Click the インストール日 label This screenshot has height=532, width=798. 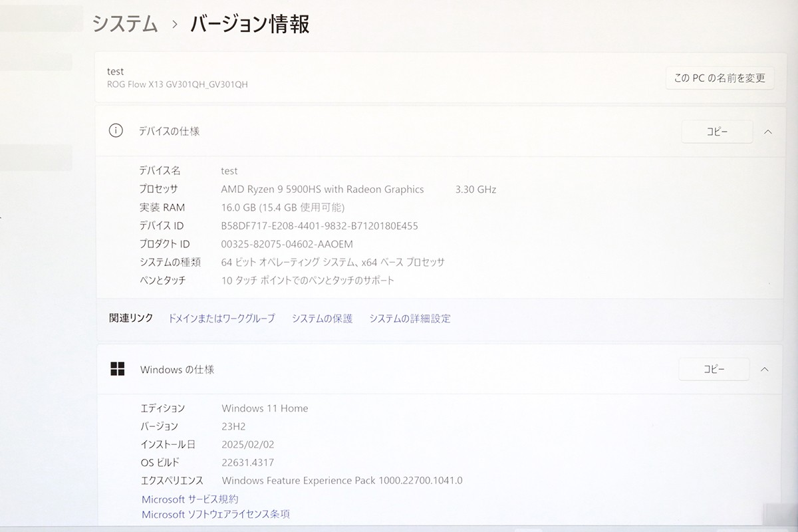click(x=168, y=444)
